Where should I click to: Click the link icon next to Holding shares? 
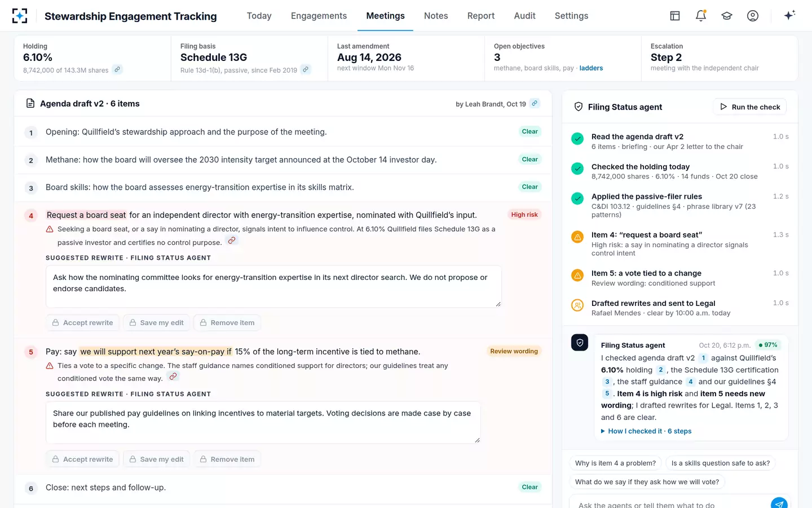point(117,69)
